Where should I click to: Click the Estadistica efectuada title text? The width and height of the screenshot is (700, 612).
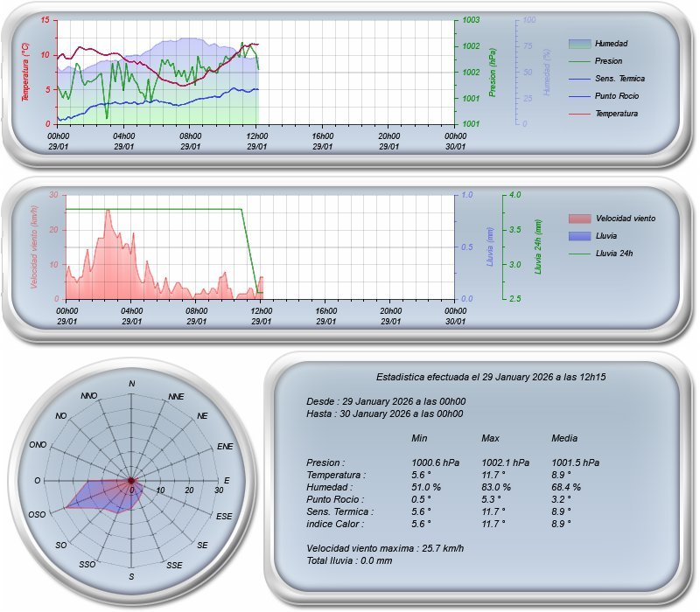(x=491, y=377)
